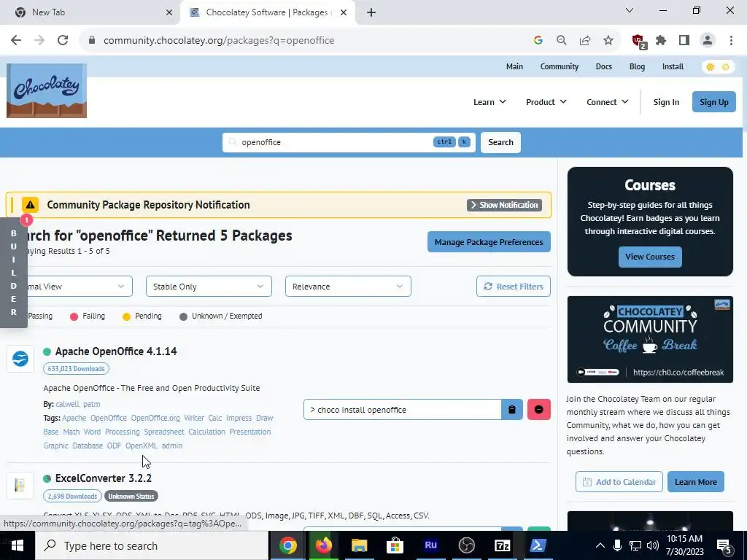Click the Windows taskbar search box
This screenshot has width=747, height=560.
coord(152,545)
